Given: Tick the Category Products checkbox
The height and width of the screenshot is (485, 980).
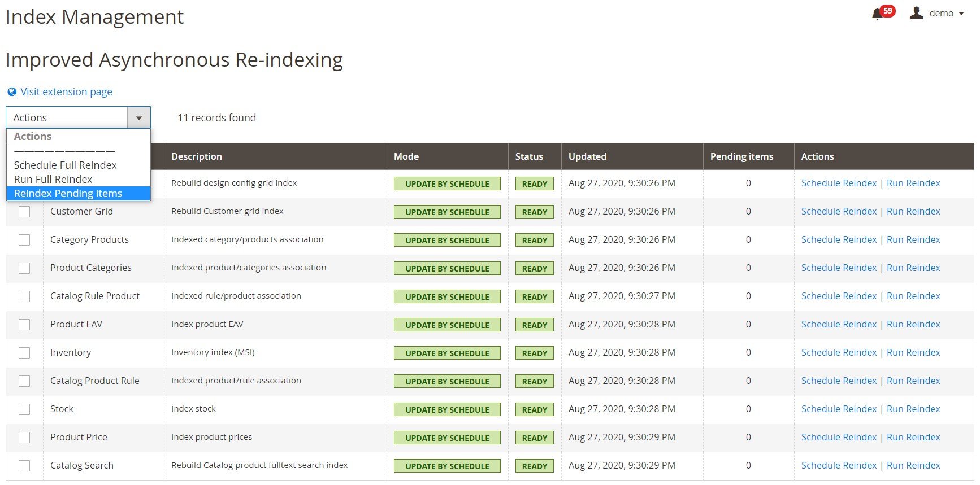Looking at the screenshot, I should click(24, 240).
